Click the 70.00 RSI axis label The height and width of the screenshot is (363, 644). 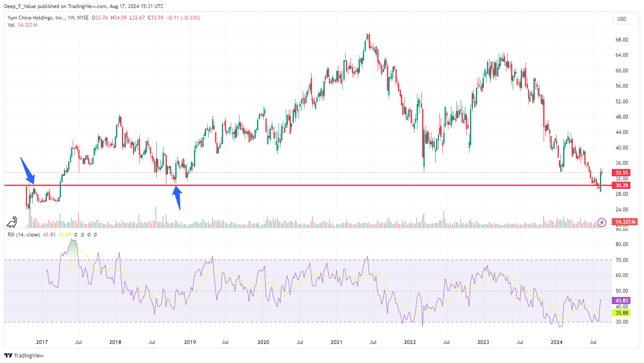pos(622,260)
